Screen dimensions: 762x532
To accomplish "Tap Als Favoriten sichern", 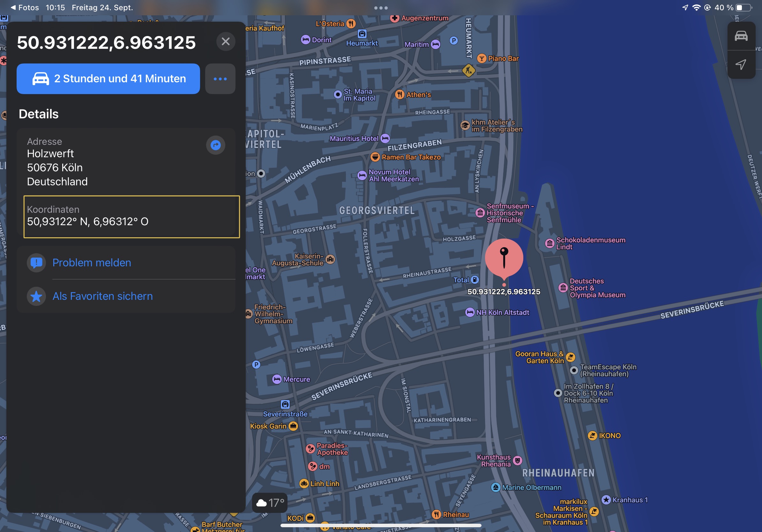I will (102, 296).
